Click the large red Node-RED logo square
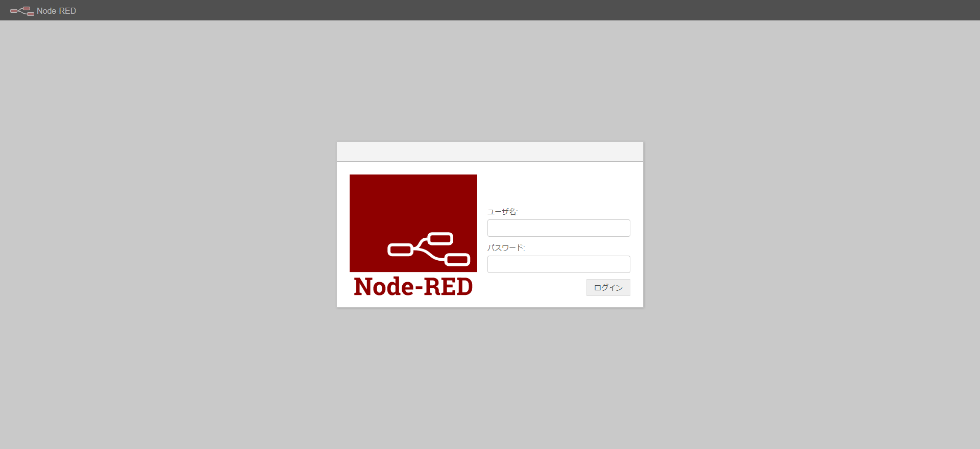 (x=413, y=223)
